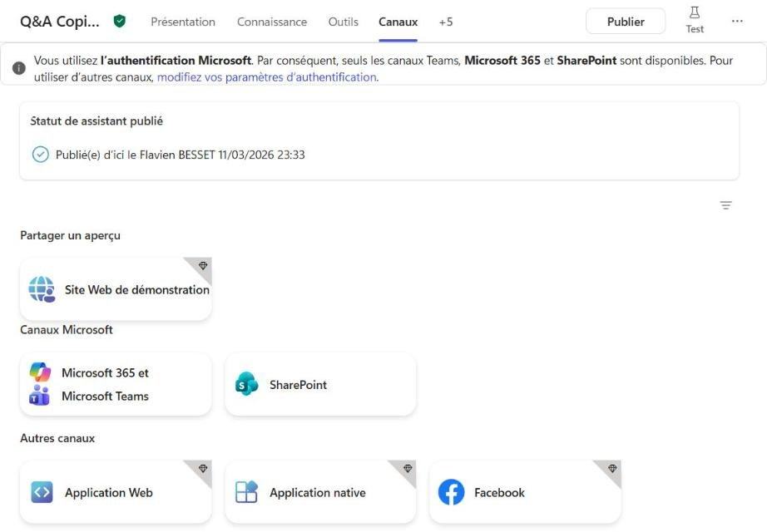The height and width of the screenshot is (532, 767).
Task: Click the Application Web code icon
Action: [x=42, y=492]
